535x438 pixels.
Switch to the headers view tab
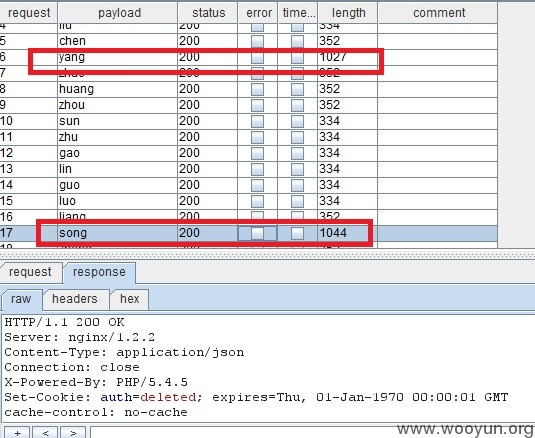(75, 299)
